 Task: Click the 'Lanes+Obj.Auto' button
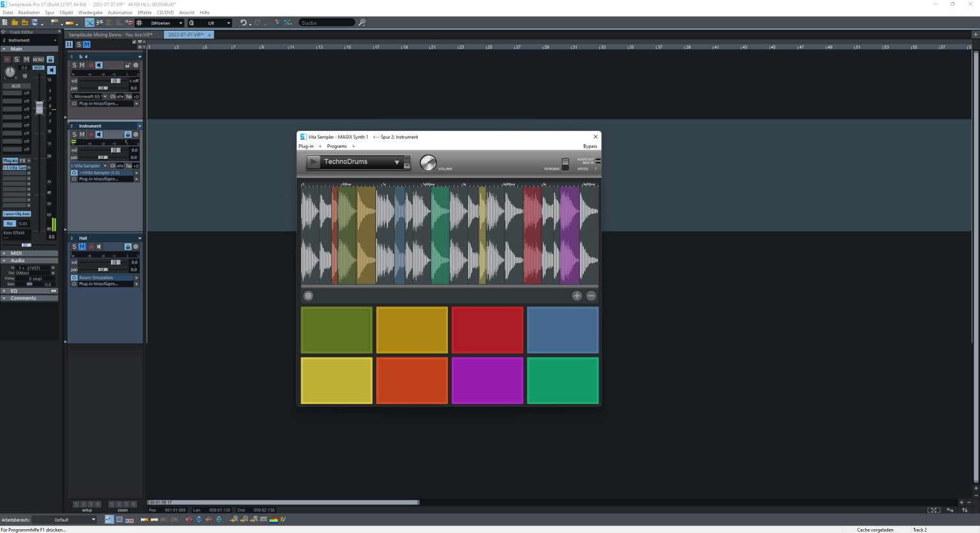(x=17, y=214)
